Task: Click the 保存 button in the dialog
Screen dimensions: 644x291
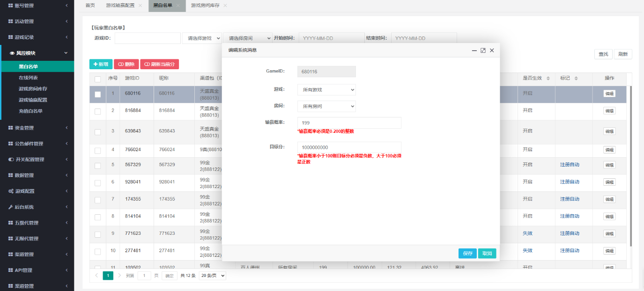Action: click(467, 253)
